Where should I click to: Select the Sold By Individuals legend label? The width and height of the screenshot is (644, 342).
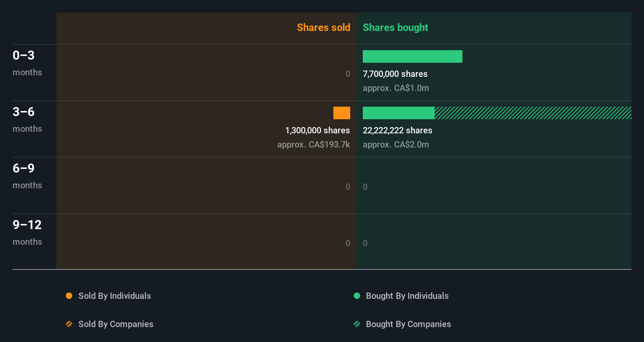pos(115,296)
